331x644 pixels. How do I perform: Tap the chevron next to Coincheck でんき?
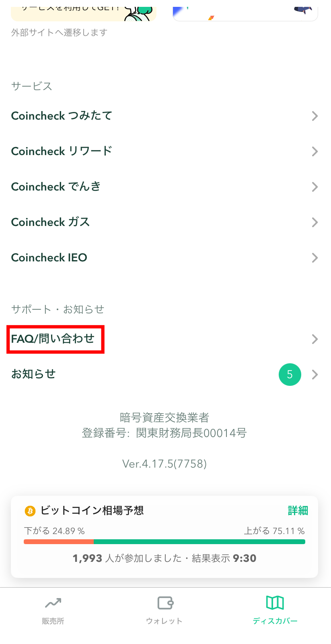315,187
